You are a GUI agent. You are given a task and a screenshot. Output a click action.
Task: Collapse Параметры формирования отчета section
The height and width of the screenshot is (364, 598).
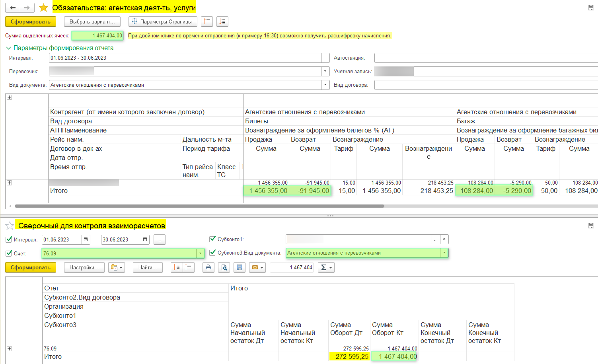tap(9, 48)
